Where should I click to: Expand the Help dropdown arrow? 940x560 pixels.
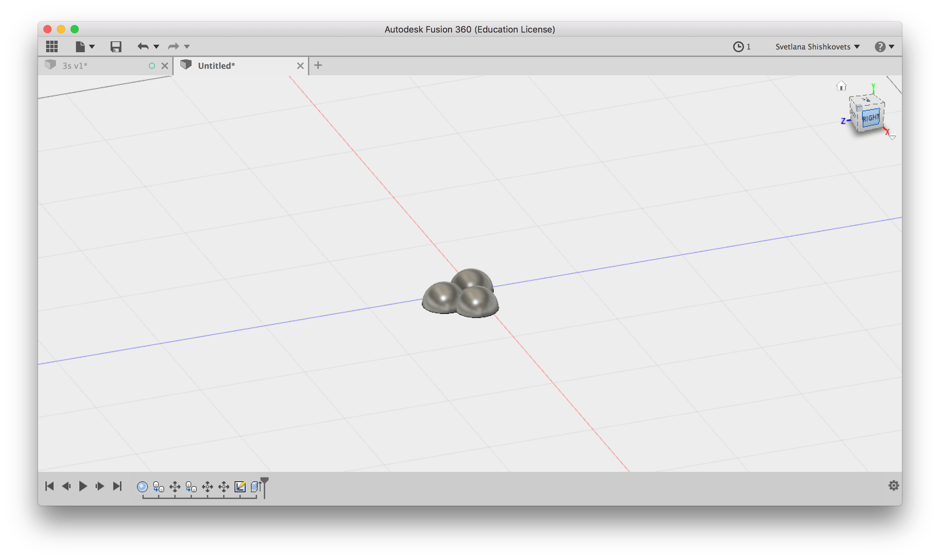(892, 47)
